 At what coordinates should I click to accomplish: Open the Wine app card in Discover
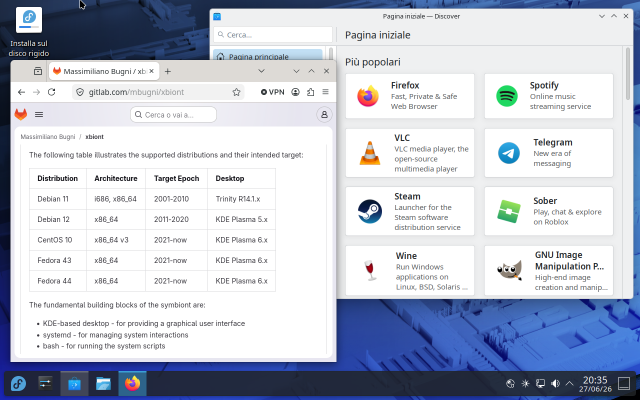point(410,270)
